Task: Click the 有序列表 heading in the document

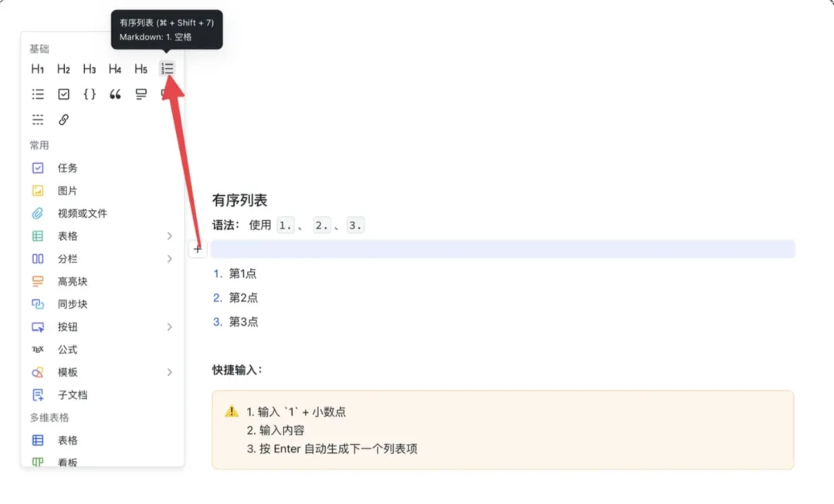Action: (239, 201)
